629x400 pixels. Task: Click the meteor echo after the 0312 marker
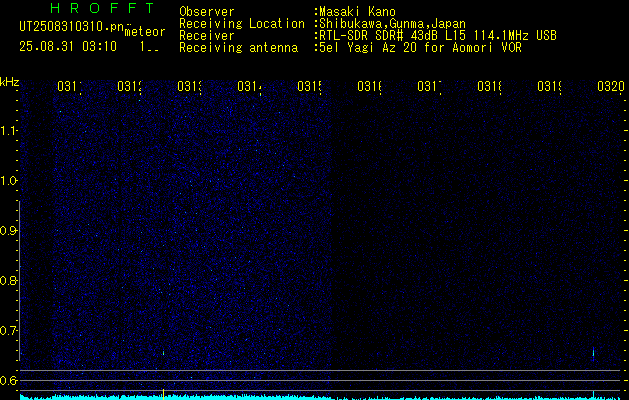tap(163, 353)
